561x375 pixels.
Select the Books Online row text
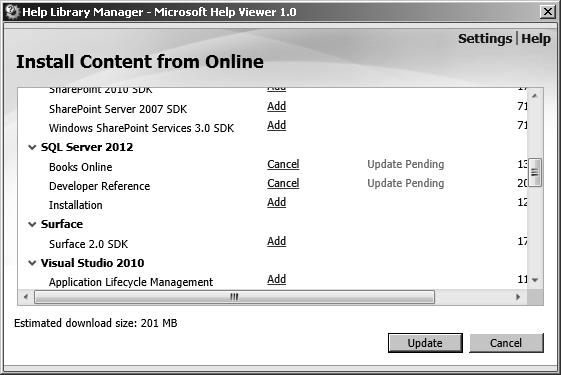[x=81, y=167]
